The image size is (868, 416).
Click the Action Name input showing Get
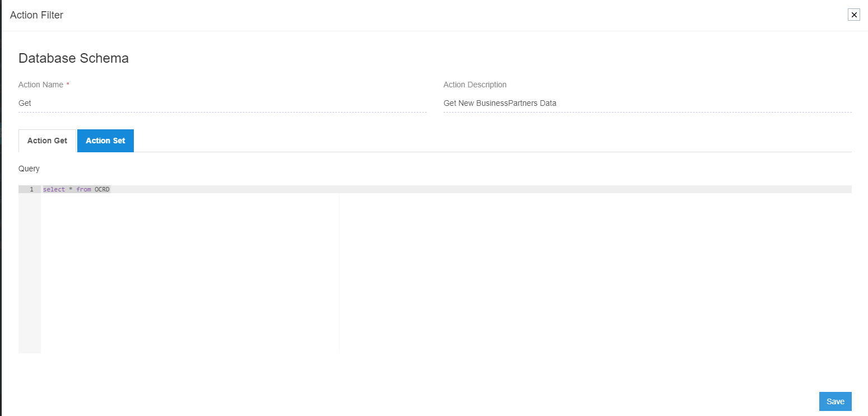pyautogui.click(x=112, y=103)
